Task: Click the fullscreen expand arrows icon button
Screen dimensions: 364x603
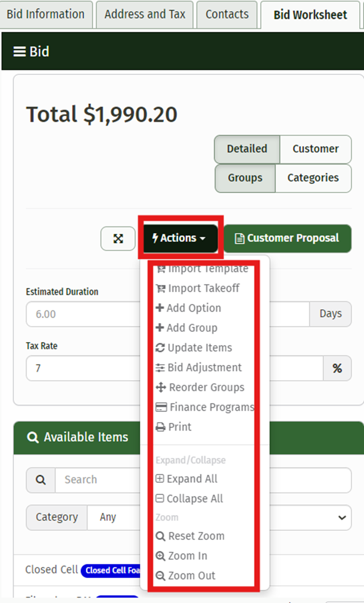Action: point(118,239)
